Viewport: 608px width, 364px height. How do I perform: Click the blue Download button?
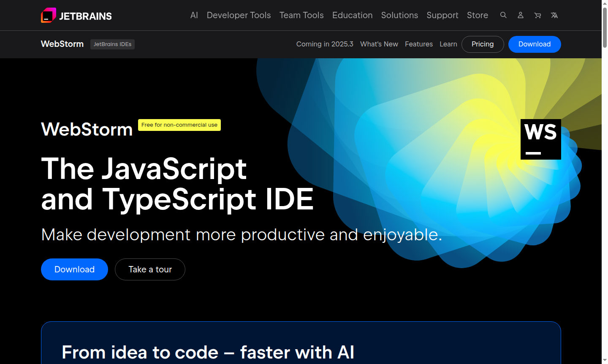pyautogui.click(x=74, y=269)
